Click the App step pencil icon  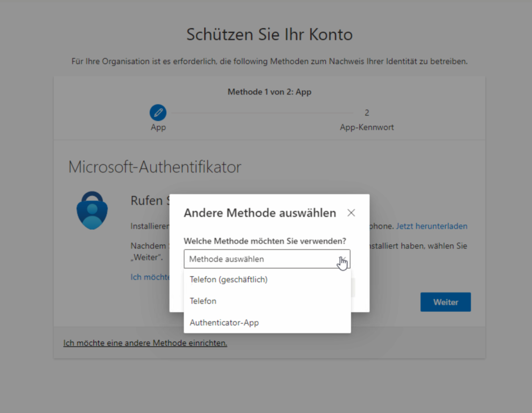tap(158, 113)
